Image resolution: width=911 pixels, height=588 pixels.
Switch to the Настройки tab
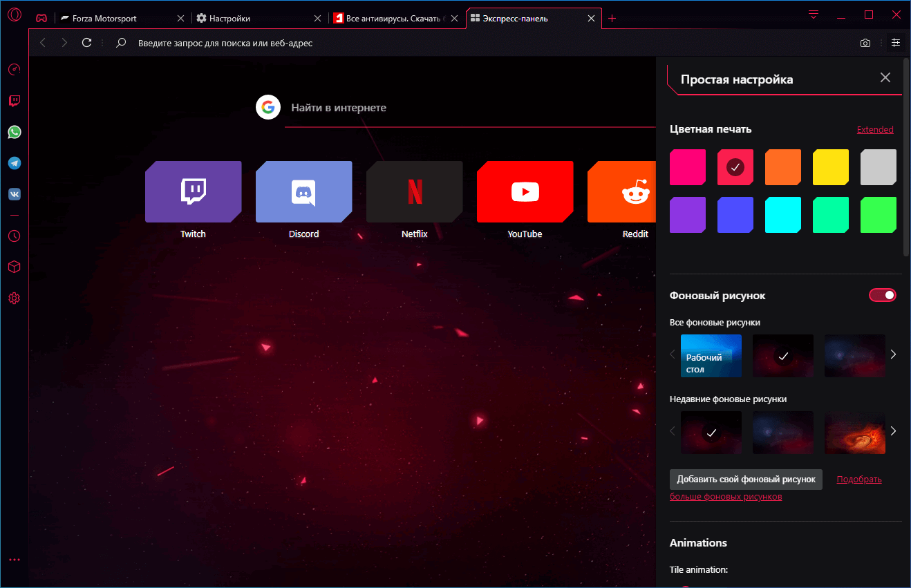coord(259,19)
